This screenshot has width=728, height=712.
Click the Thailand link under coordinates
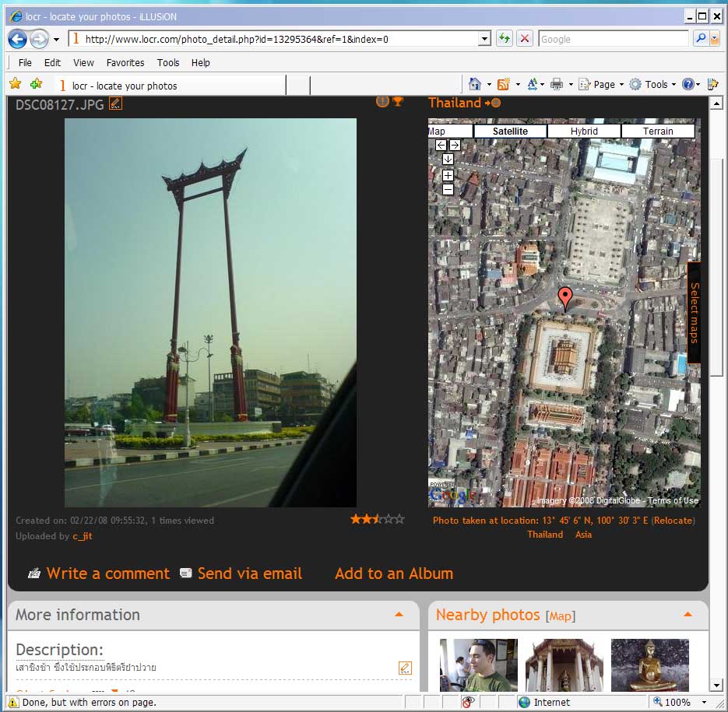(545, 535)
